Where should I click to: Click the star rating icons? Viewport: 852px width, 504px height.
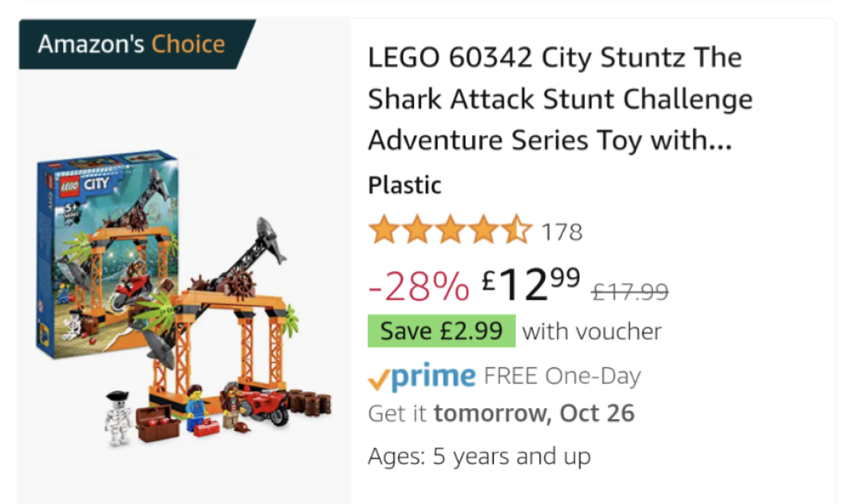[450, 230]
